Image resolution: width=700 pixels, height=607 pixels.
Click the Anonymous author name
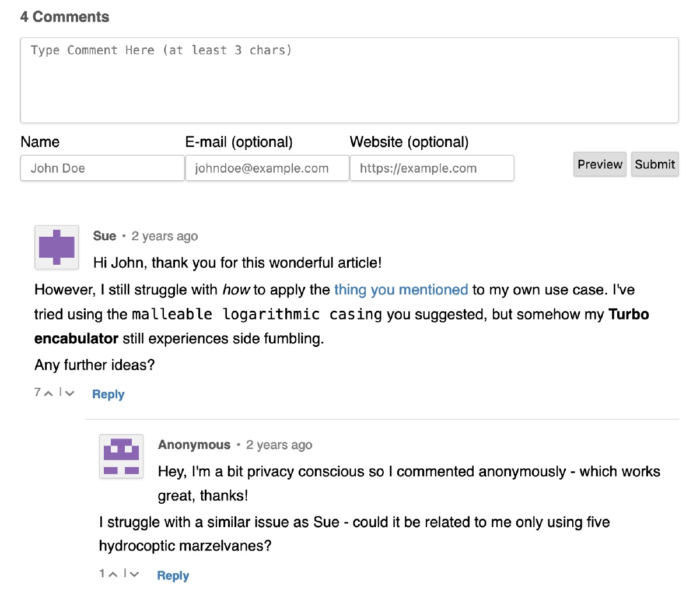point(194,445)
